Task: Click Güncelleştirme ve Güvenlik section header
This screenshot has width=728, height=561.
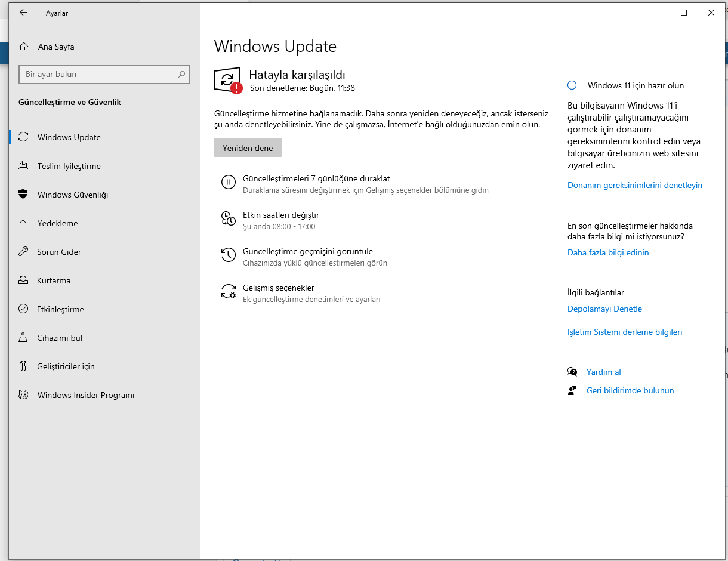Action: click(x=70, y=102)
